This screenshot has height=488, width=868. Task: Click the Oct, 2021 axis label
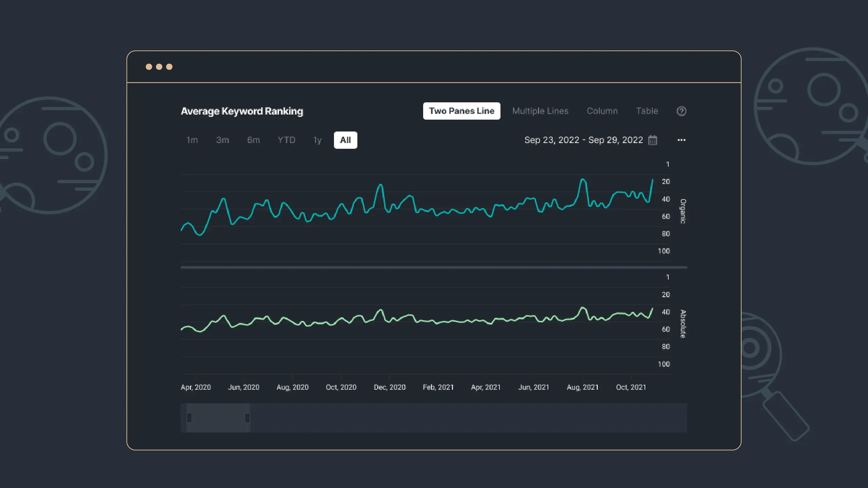631,387
